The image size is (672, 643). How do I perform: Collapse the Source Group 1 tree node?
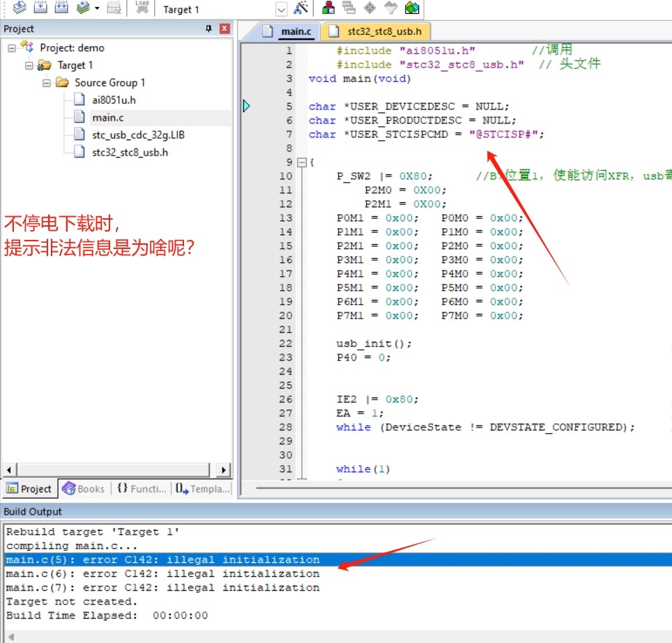[47, 83]
